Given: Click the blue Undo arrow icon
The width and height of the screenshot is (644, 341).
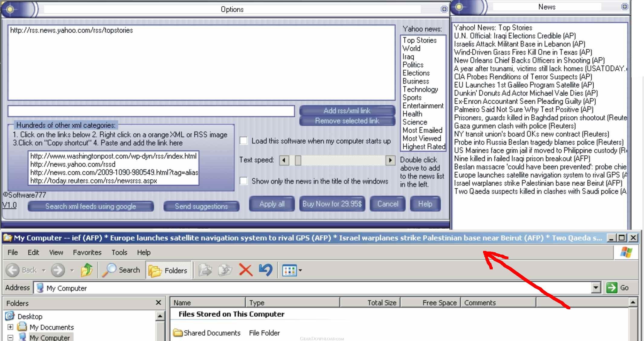Looking at the screenshot, I should tap(266, 270).
